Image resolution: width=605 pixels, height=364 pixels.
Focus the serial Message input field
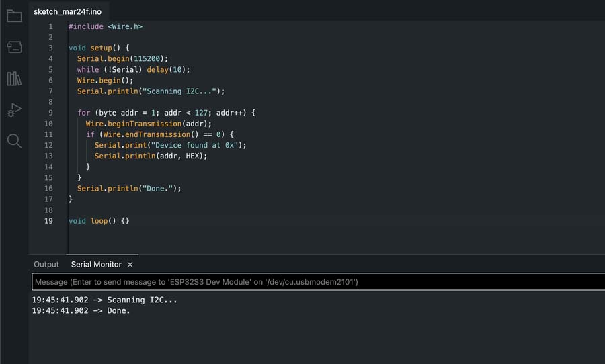pos(316,282)
